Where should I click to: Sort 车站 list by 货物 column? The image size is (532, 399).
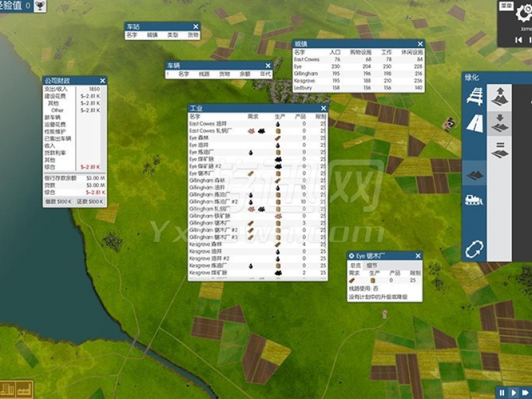point(193,35)
